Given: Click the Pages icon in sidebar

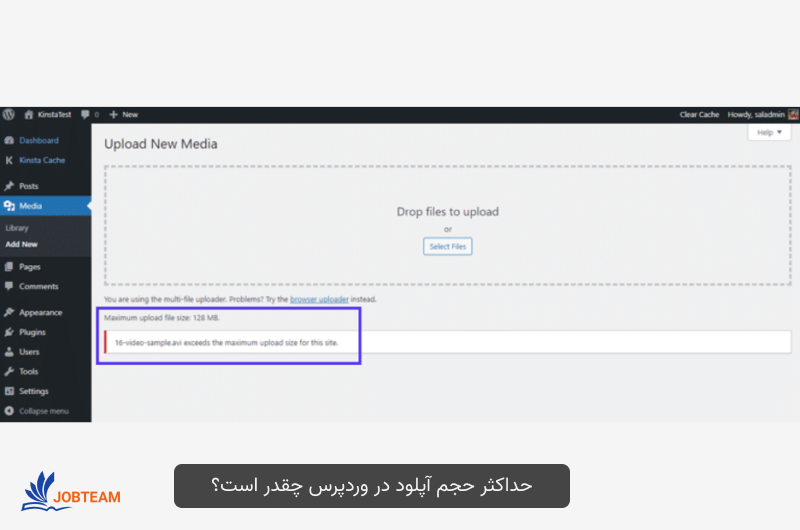Looking at the screenshot, I should (9, 266).
